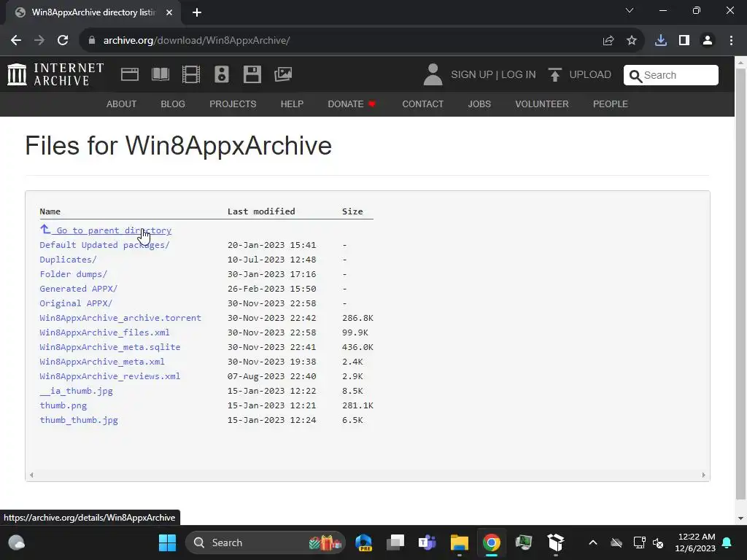Open Win8AppxArchive_meta.sqlite
This screenshot has width=747, height=560.
[110, 347]
